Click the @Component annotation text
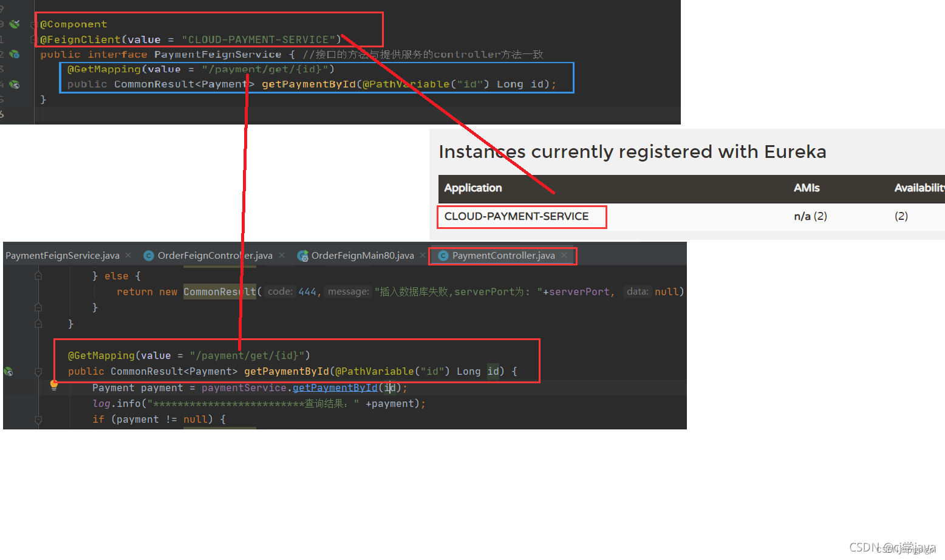945x560 pixels. 73,24
